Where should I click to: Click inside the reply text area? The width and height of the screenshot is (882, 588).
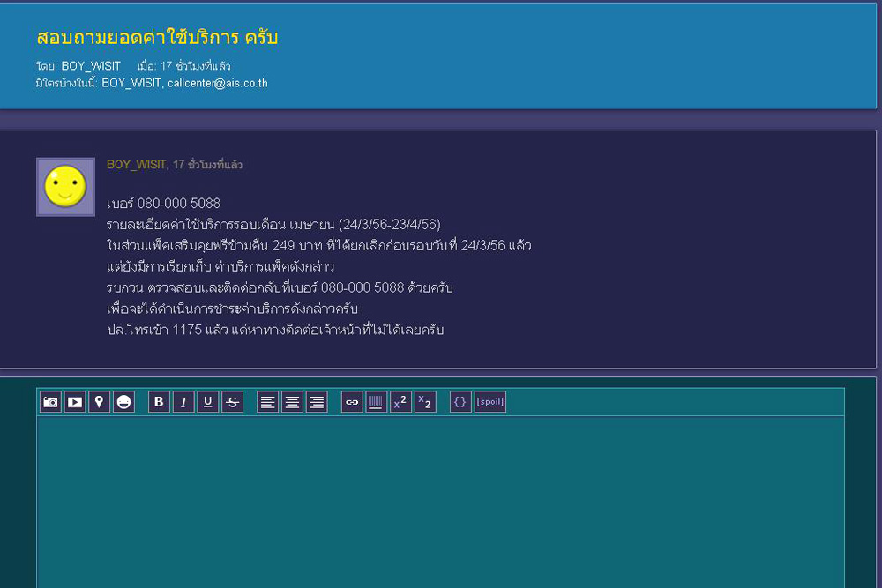[440, 502]
